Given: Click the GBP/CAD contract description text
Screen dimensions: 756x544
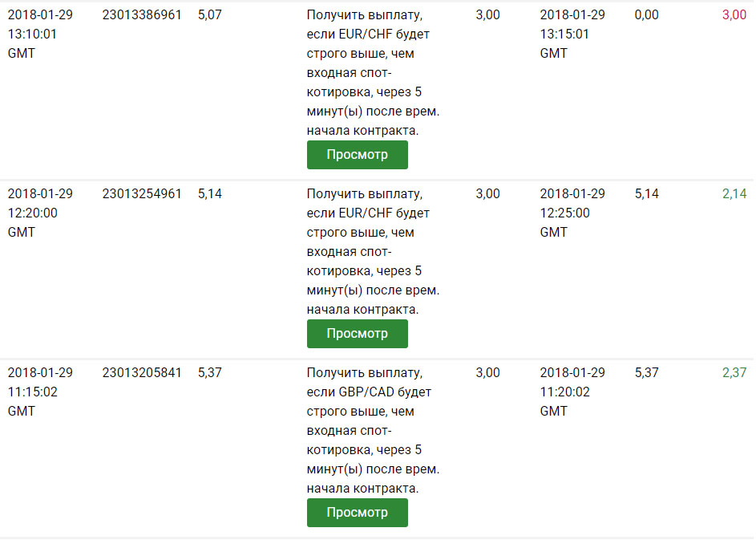Looking at the screenshot, I should (373, 430).
